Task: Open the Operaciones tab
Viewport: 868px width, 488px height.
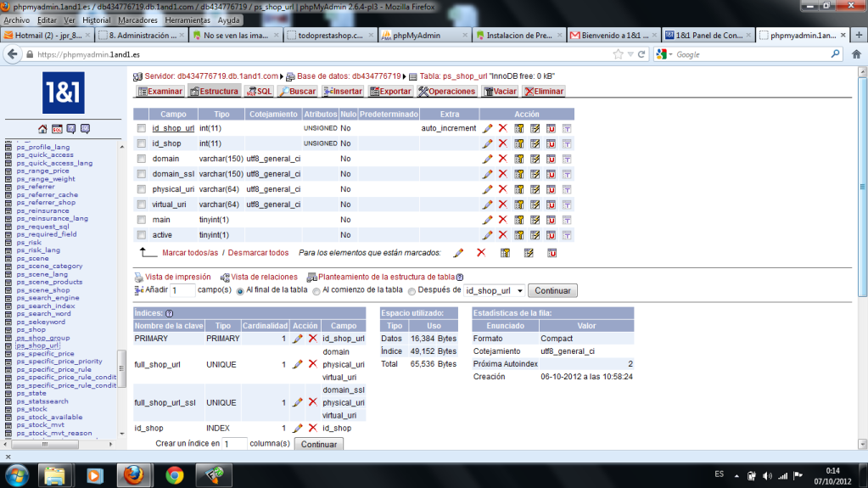Action: pos(447,92)
